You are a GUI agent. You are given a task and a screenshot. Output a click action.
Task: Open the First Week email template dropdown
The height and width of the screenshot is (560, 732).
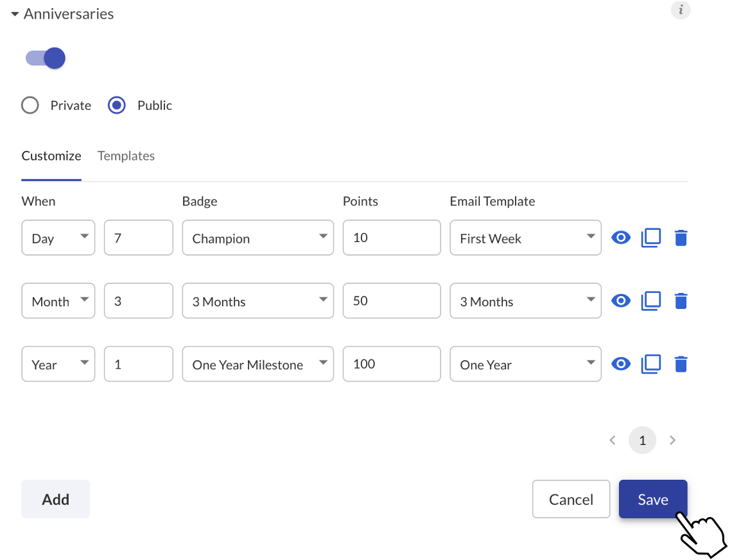pos(526,238)
